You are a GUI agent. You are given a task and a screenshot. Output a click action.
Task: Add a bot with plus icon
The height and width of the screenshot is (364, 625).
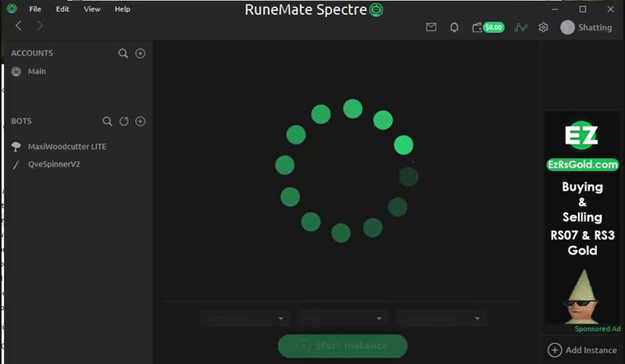(x=141, y=121)
